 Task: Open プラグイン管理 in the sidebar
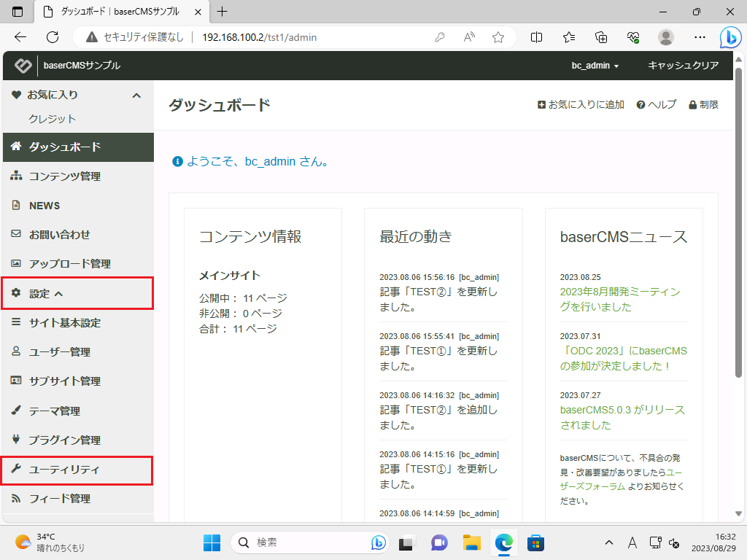pyautogui.click(x=64, y=440)
